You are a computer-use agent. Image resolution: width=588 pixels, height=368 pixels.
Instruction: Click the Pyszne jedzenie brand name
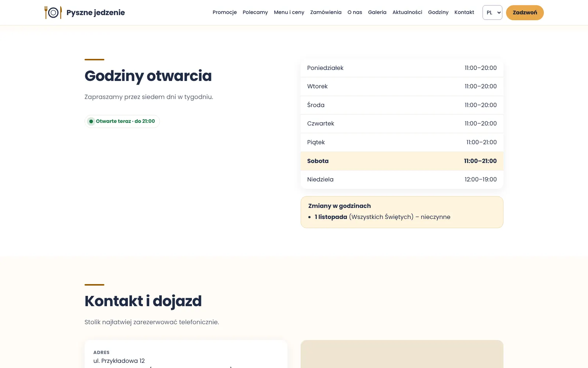tap(96, 13)
